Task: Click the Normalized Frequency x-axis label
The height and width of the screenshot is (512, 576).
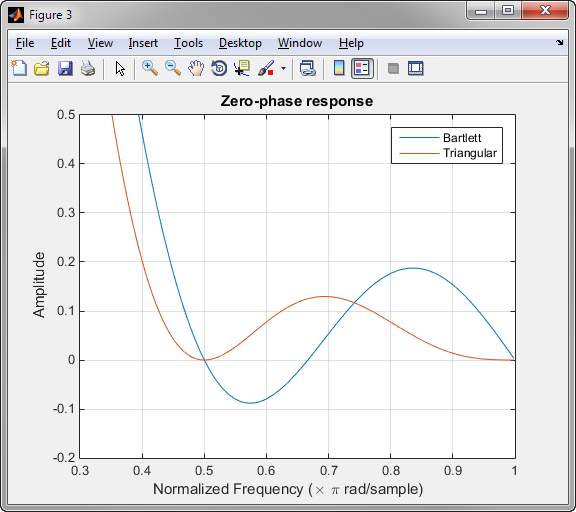Action: click(x=288, y=489)
